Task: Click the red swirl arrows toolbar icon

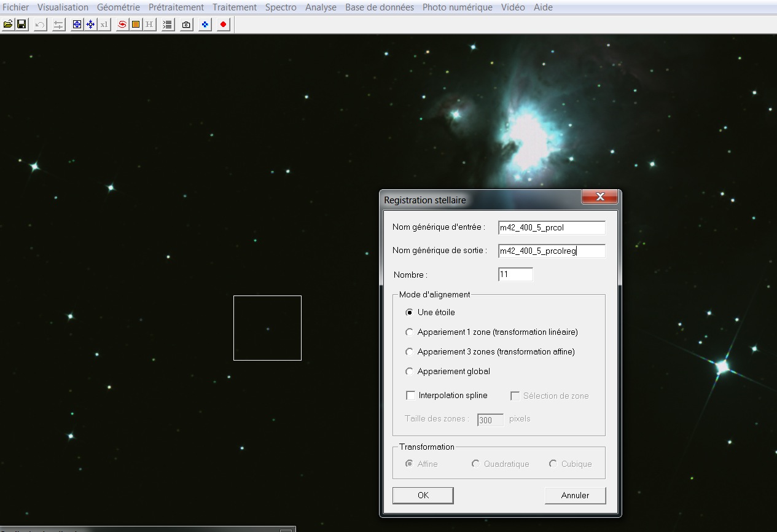Action: [x=122, y=25]
